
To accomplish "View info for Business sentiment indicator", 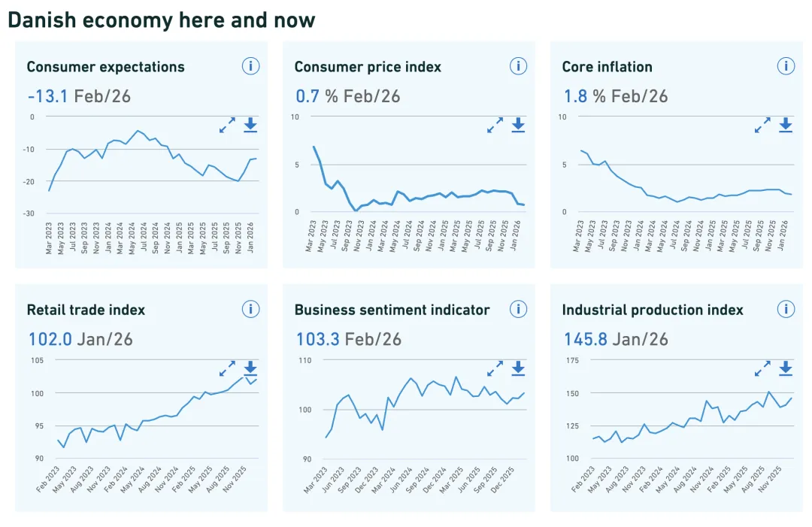I will click(x=518, y=309).
